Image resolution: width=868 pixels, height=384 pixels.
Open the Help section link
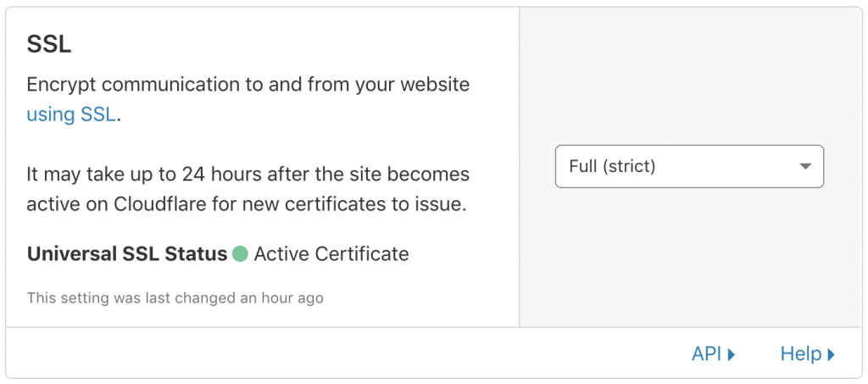(x=807, y=353)
